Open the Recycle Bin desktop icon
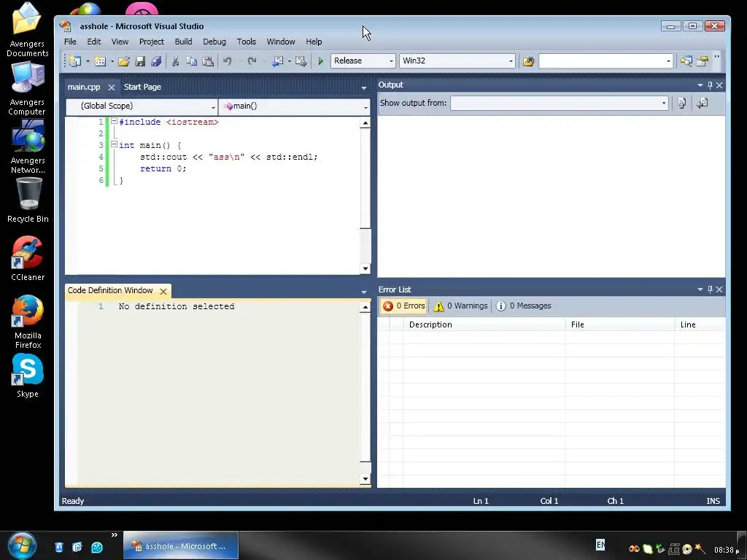 (28, 200)
